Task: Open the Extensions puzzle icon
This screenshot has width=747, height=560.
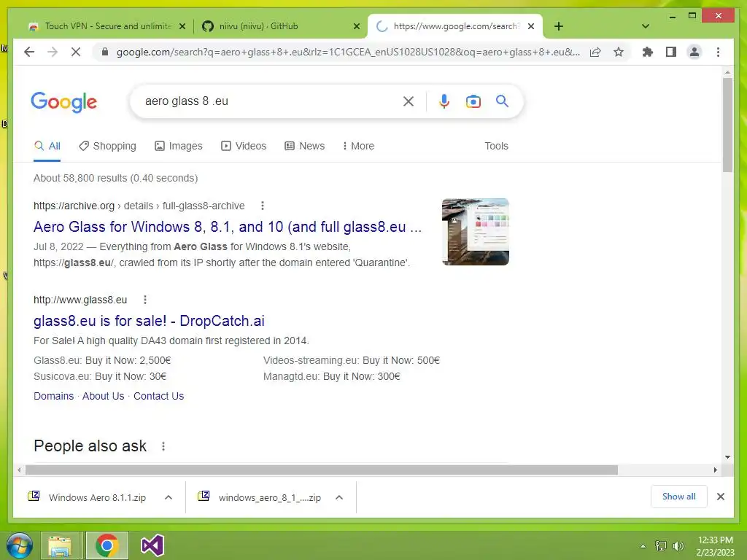Action: pyautogui.click(x=648, y=52)
